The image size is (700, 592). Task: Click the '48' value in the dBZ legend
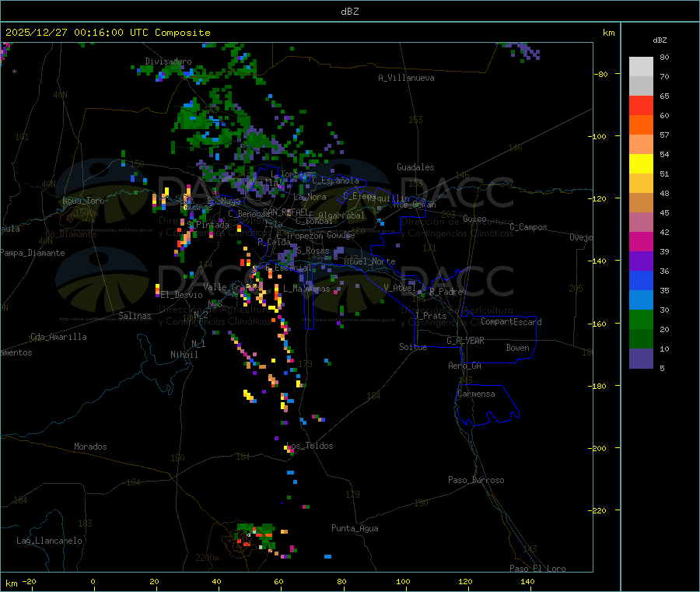[664, 194]
